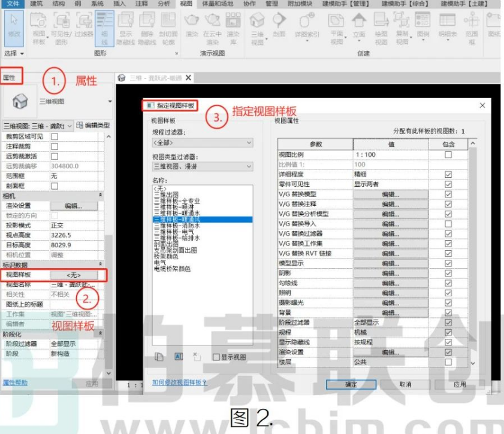Toggle include checkbox for 详细程度 row
The height and width of the screenshot is (434, 504).
coord(448,174)
